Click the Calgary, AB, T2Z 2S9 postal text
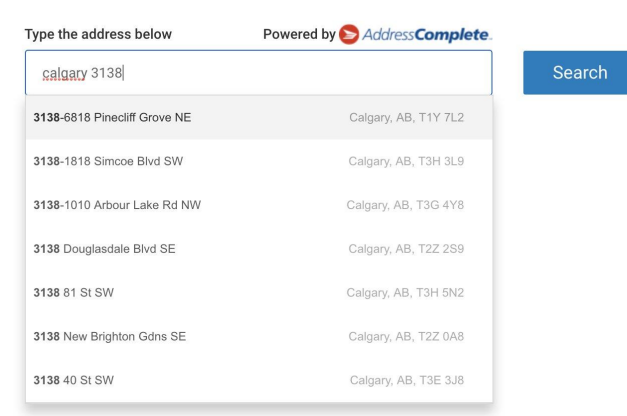This screenshot has width=627, height=416. pyautogui.click(x=406, y=249)
